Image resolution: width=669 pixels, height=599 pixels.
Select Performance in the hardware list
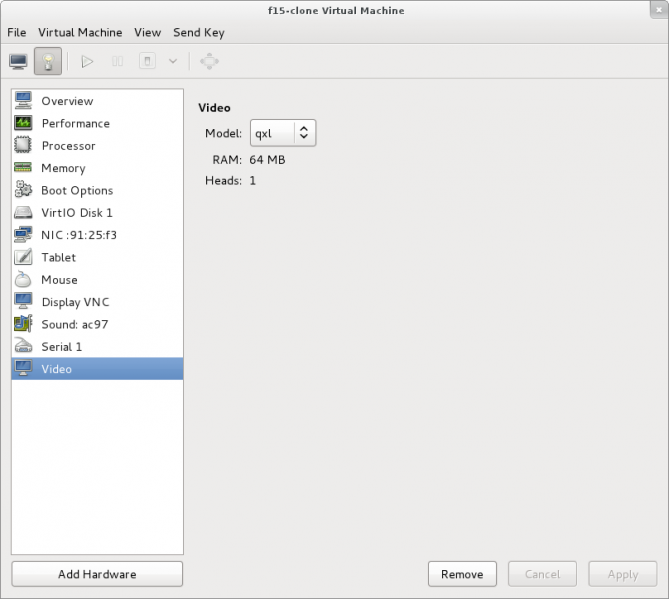pos(75,123)
